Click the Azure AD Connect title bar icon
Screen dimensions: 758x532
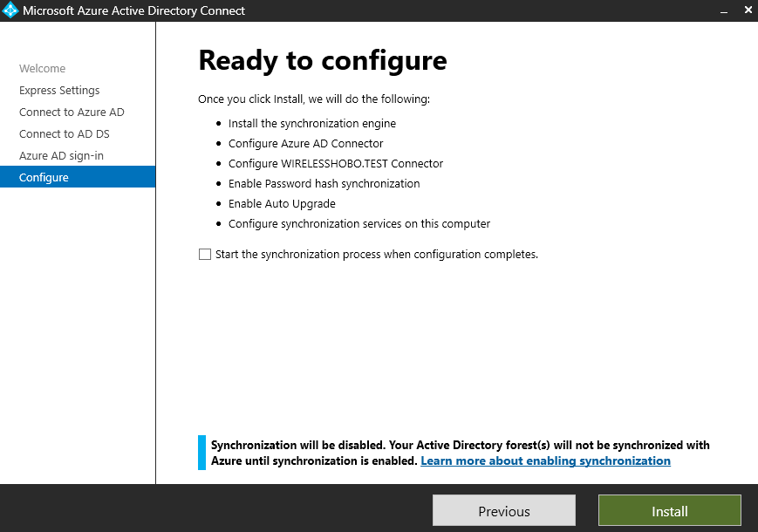click(x=11, y=11)
